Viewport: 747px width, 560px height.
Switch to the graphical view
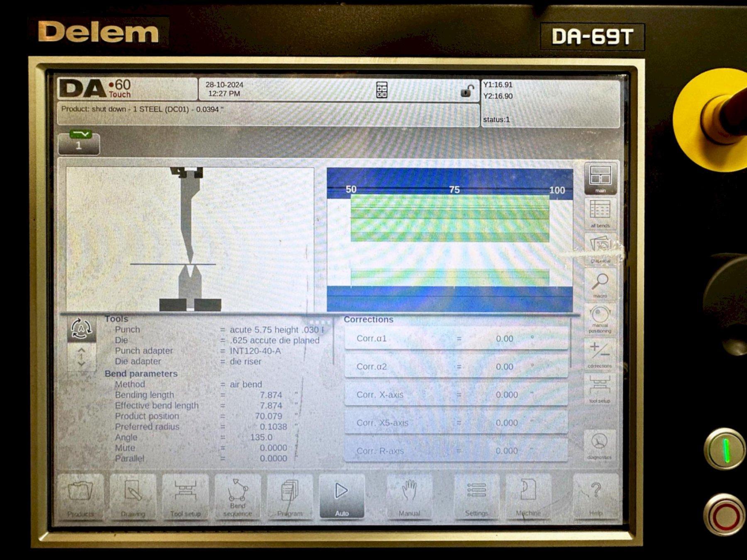coord(600,249)
